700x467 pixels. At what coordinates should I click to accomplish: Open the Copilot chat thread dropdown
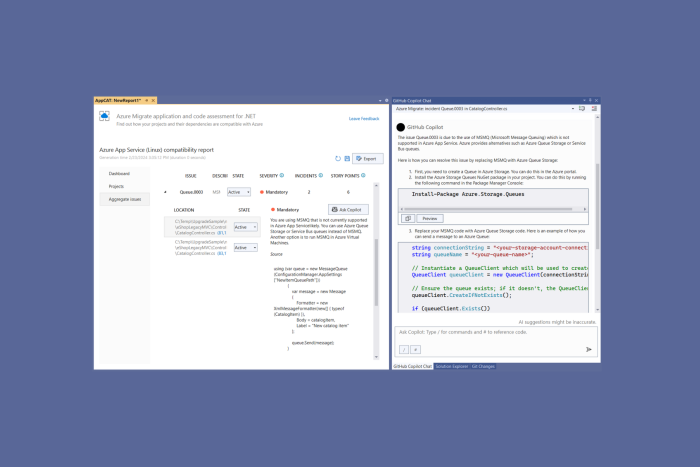point(573,108)
